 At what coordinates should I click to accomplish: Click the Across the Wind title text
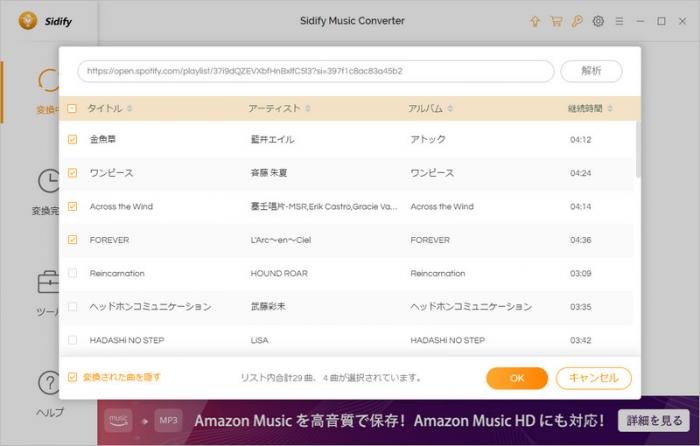tap(121, 206)
